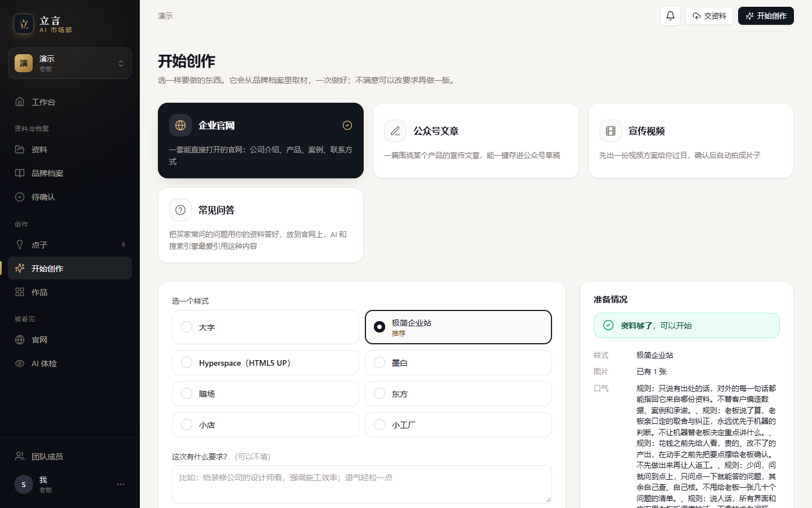Choose Hyperspace (HTML5 UP) style
Viewport: 812px width, 508px height.
(265, 363)
